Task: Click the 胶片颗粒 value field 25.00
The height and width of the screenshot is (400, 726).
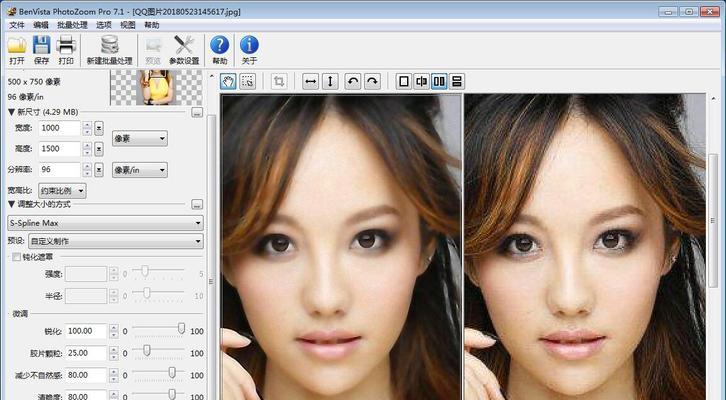Action: pos(86,353)
